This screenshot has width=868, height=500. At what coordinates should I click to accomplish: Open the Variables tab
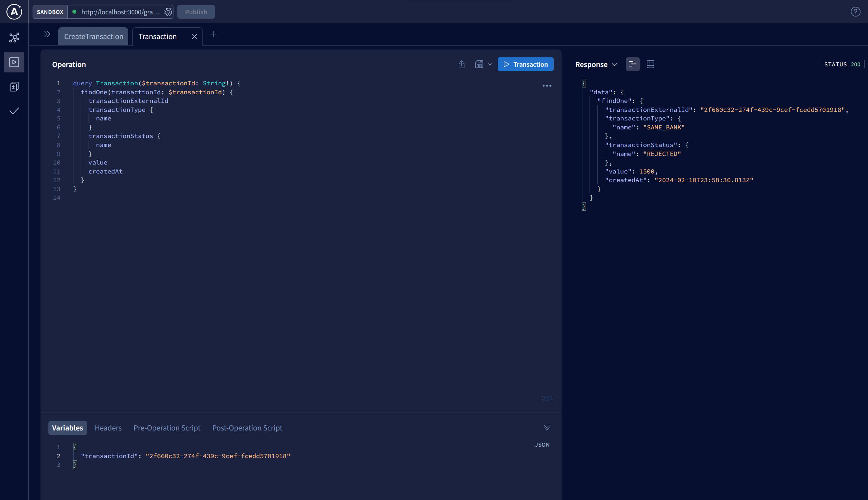coord(67,428)
